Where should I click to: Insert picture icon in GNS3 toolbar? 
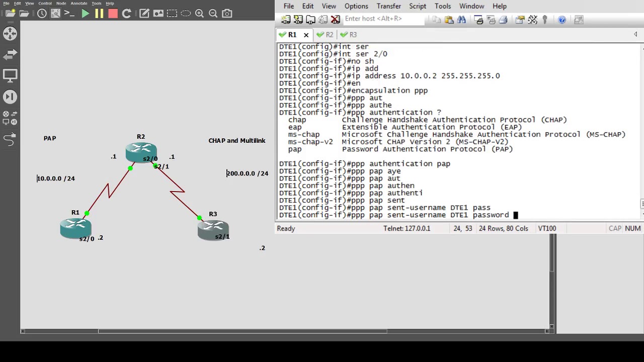tap(158, 14)
